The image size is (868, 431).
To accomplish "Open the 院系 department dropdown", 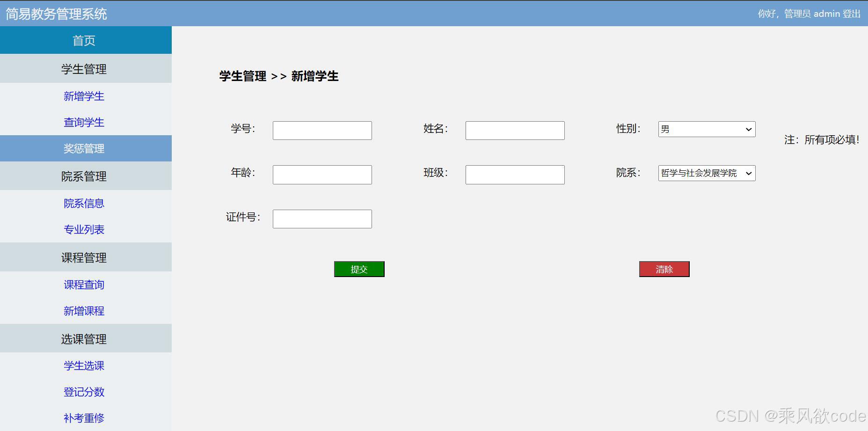I will point(706,173).
